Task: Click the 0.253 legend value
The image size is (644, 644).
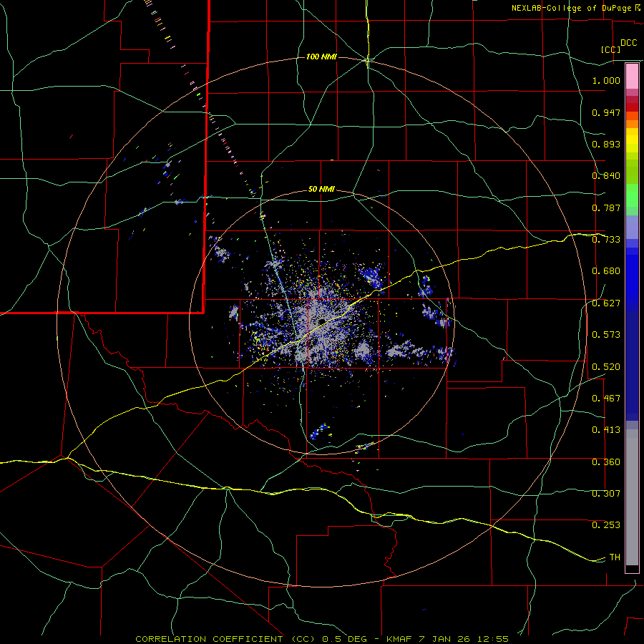Action: click(606, 525)
